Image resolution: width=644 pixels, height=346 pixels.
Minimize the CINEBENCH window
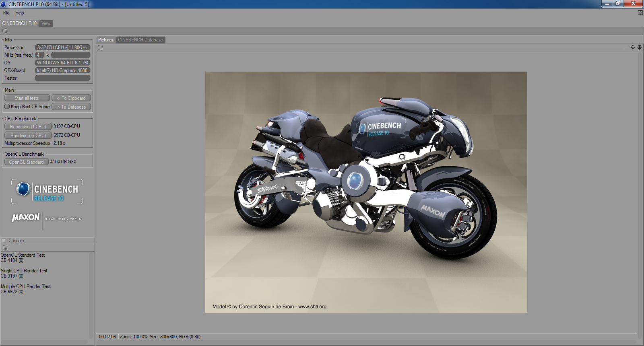point(607,4)
